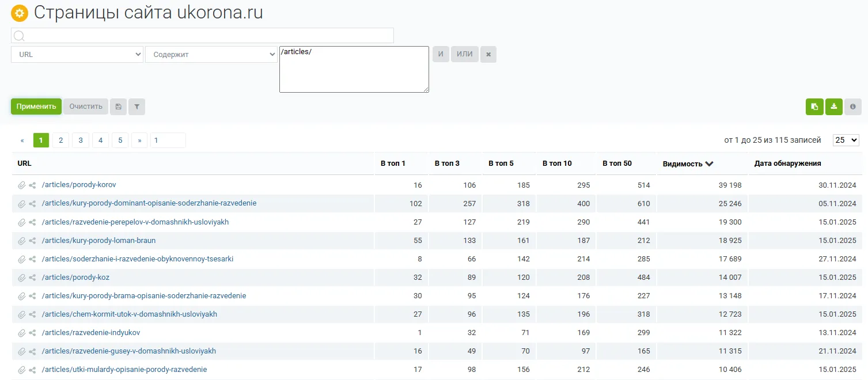Click the share icon for chem-kormit-utok row

33,314
